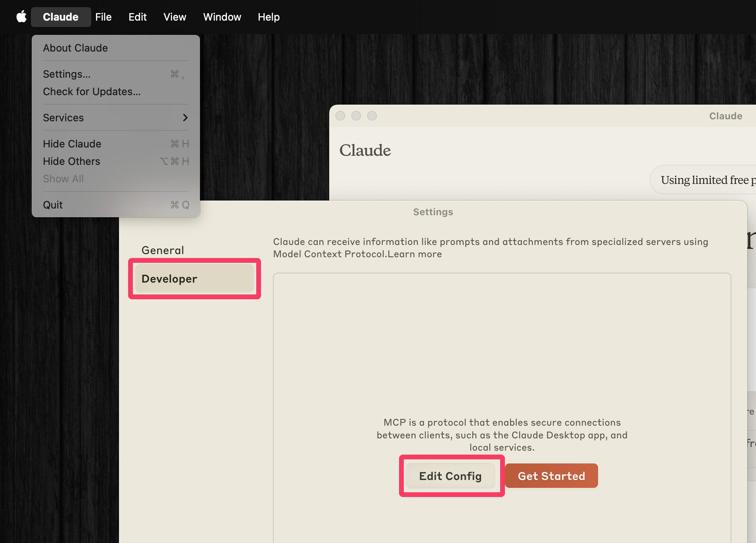The height and width of the screenshot is (543, 756).
Task: Click the orange Get Started button
Action: pyautogui.click(x=551, y=476)
